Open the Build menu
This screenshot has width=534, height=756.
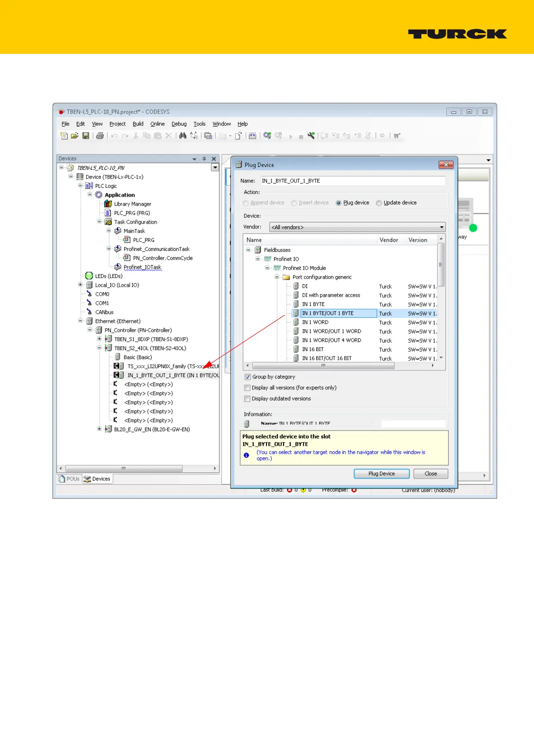point(138,124)
